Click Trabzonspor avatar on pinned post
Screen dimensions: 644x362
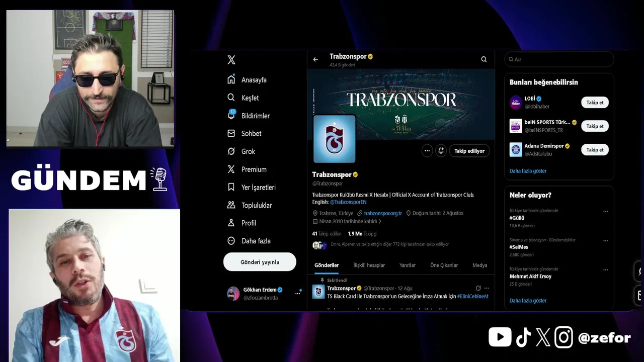pyautogui.click(x=318, y=292)
